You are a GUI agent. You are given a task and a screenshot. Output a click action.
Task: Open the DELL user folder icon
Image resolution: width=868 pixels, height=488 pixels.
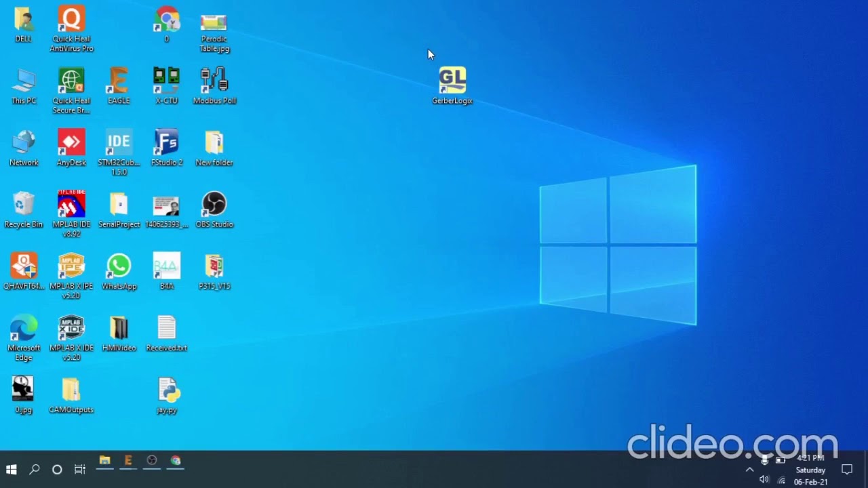click(x=24, y=24)
